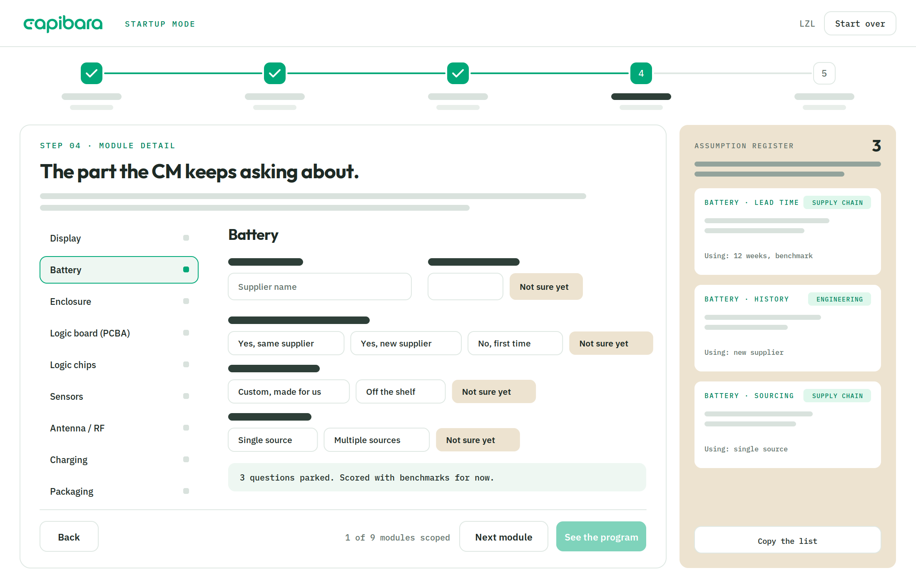
Task: Open the LZL account label
Action: pos(807,24)
